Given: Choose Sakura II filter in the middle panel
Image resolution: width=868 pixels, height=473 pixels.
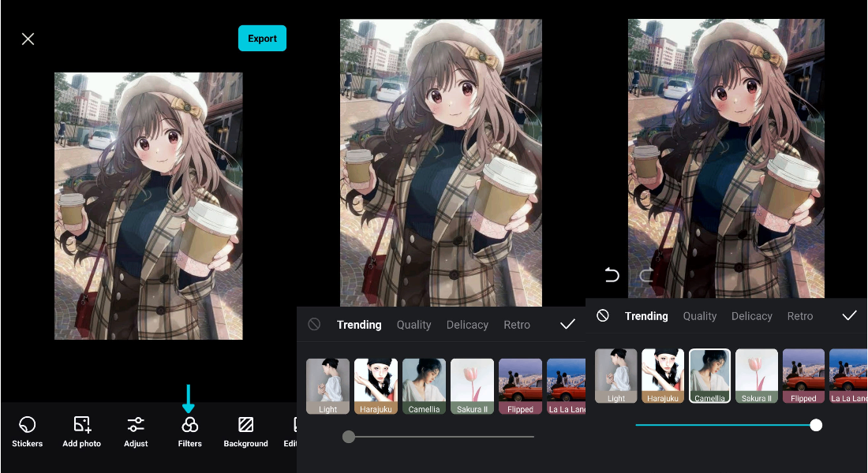Looking at the screenshot, I should coord(472,386).
